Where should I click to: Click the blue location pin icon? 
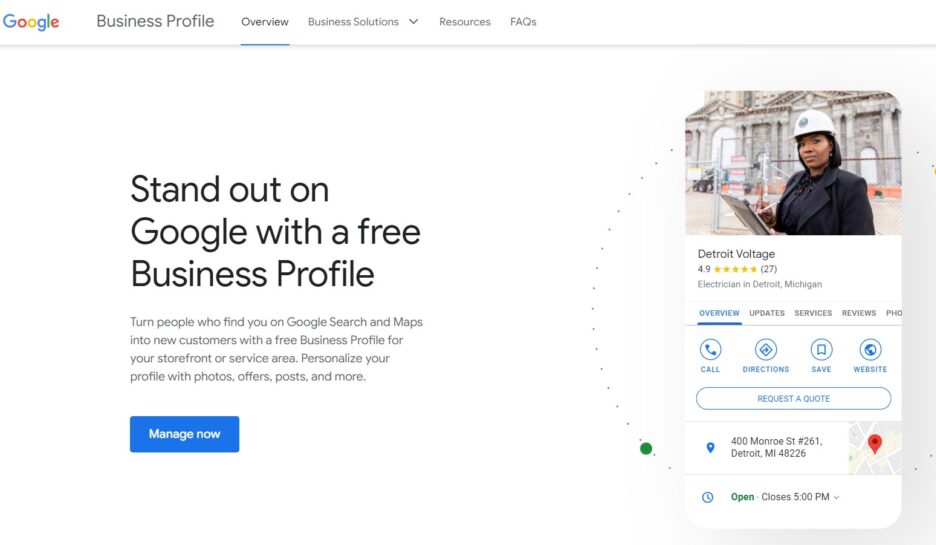(x=711, y=448)
